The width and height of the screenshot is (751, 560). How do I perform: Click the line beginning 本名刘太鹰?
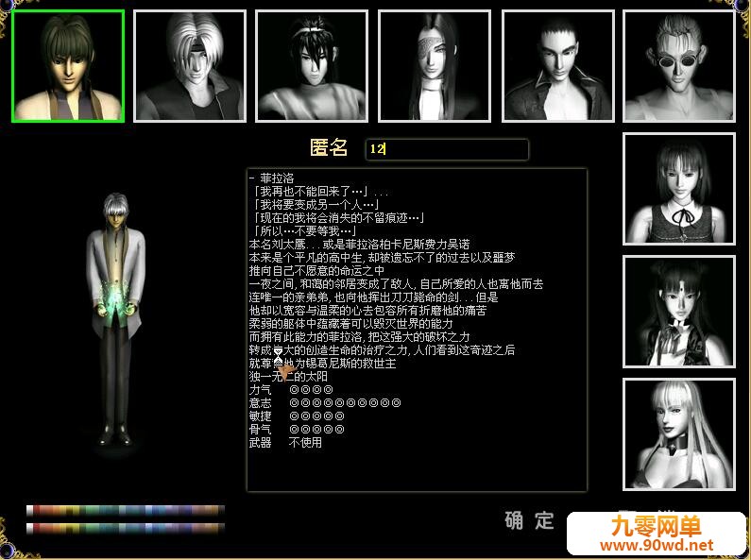coord(359,245)
